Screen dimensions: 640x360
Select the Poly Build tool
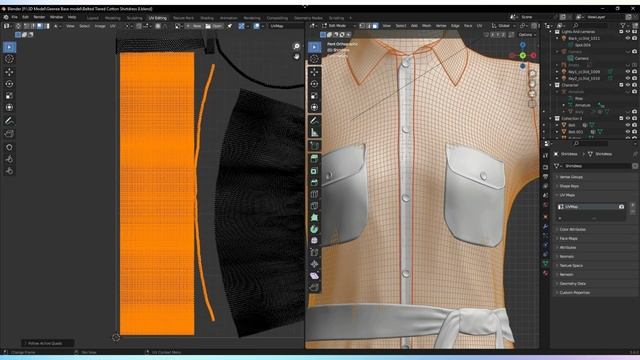point(314,218)
